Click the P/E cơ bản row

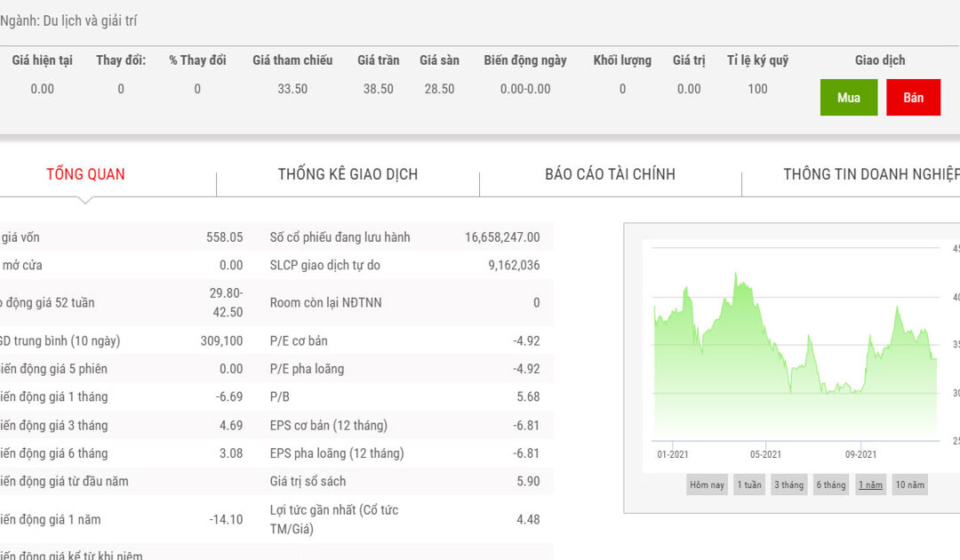(x=404, y=341)
